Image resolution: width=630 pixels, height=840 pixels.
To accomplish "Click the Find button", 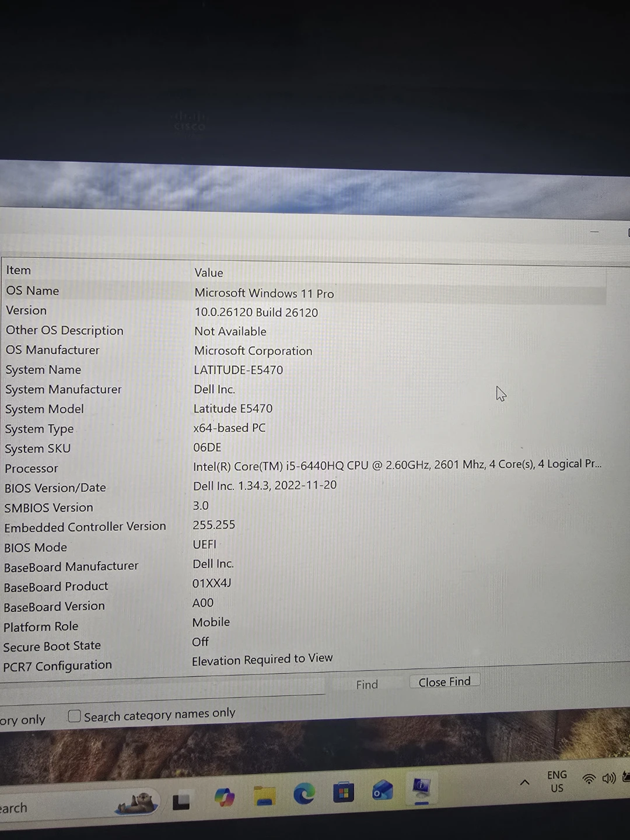I will (367, 684).
